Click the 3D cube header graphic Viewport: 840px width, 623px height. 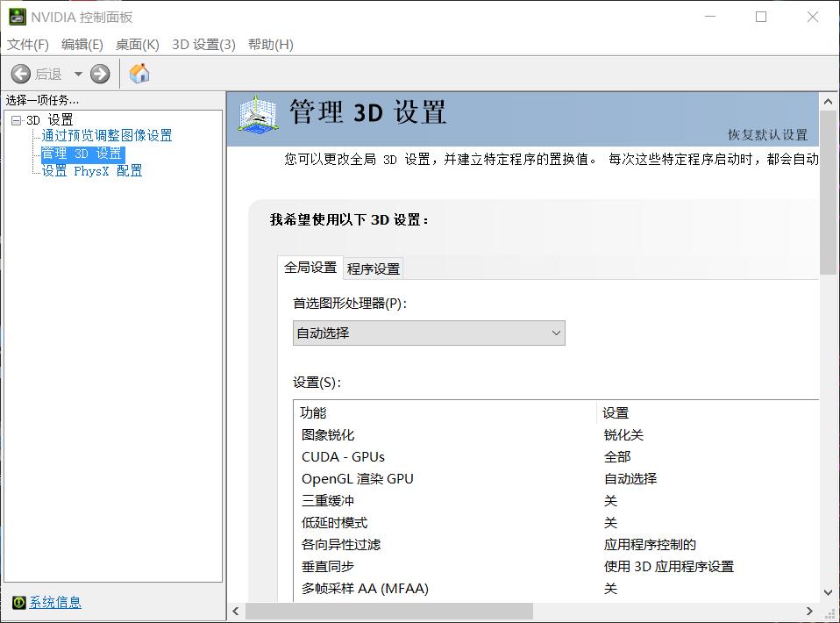click(x=256, y=115)
